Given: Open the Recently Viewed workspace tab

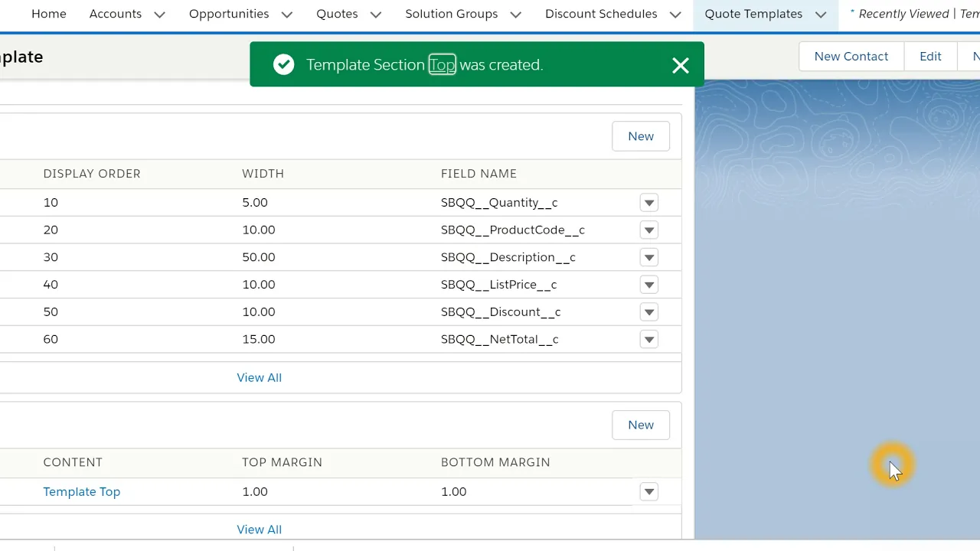Looking at the screenshot, I should pos(914,14).
